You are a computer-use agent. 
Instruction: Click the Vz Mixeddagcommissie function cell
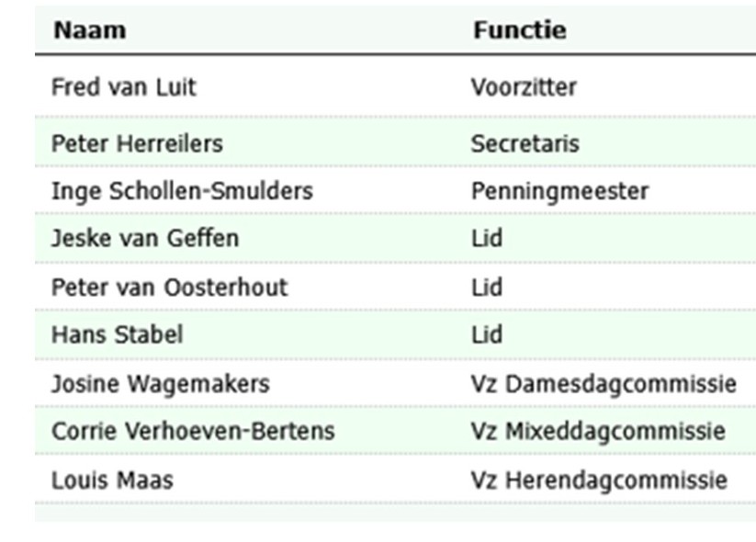point(598,431)
